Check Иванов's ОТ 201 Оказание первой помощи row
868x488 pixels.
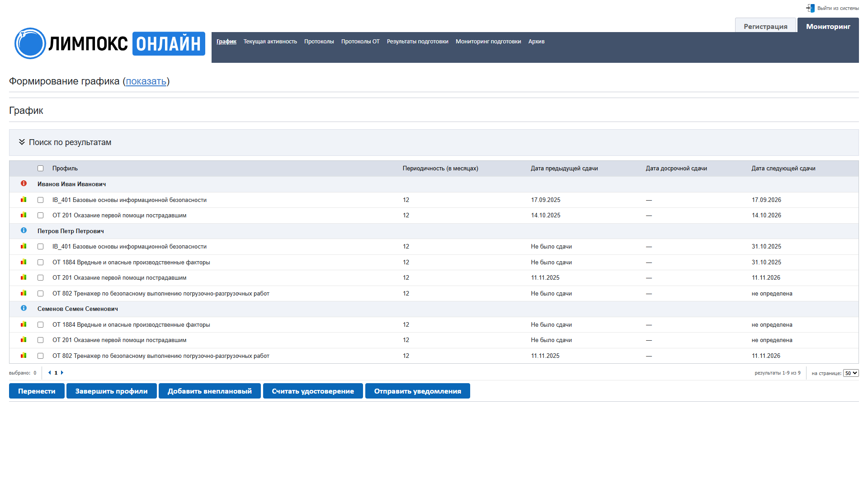pos(40,216)
